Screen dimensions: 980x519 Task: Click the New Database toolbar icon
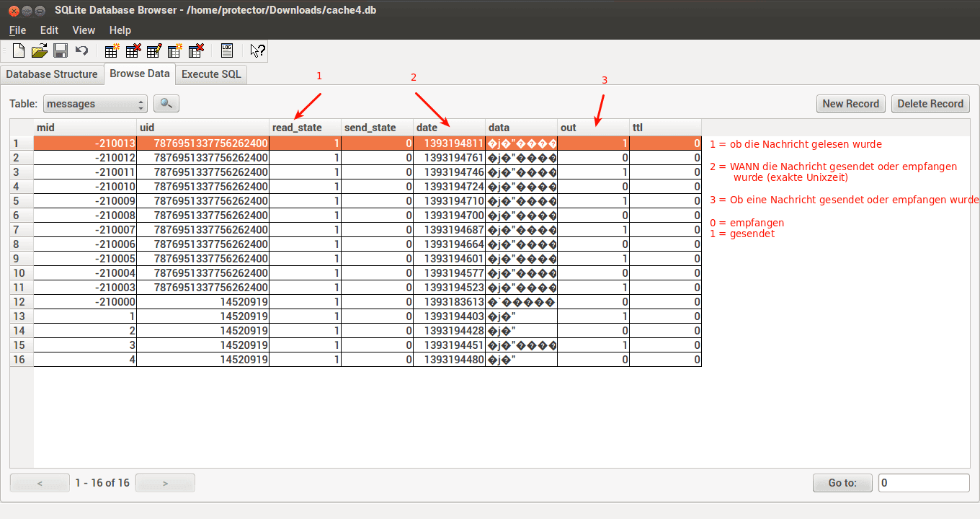pyautogui.click(x=19, y=50)
